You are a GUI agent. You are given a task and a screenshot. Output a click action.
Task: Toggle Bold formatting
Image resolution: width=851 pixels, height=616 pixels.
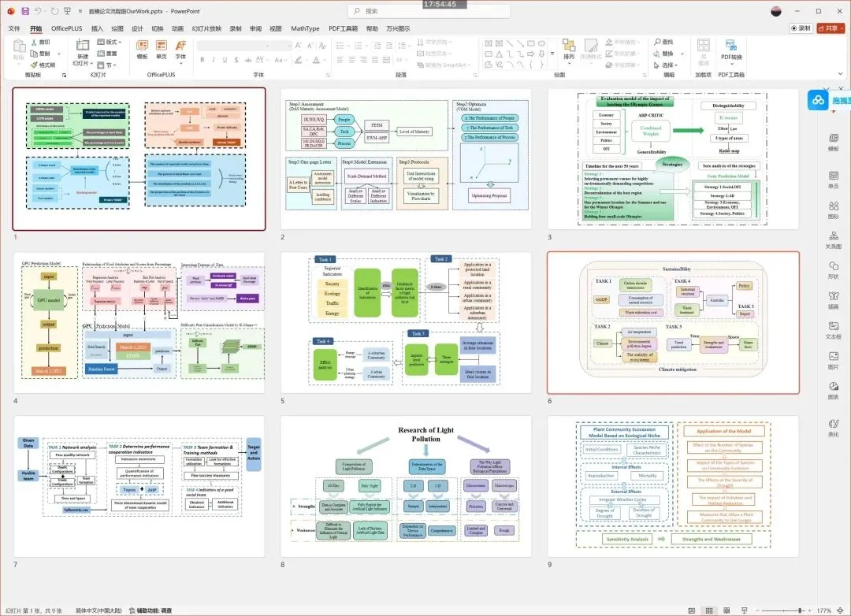pos(203,60)
